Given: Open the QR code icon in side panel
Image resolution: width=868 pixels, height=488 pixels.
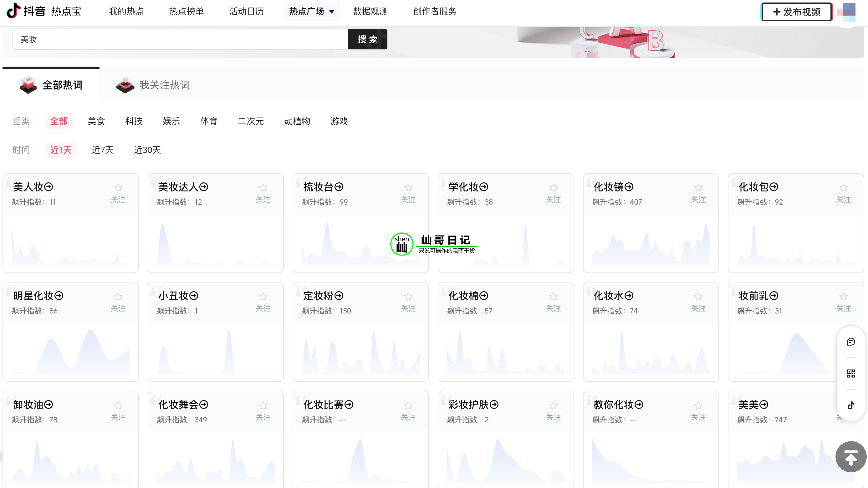Looking at the screenshot, I should 850,373.
